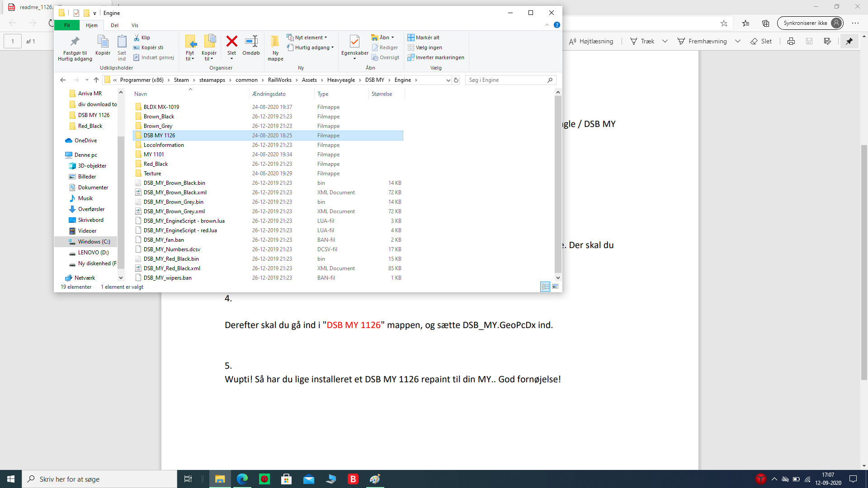Switch to large icons view toggle
Viewport: 868px width, 488px height.
coord(555,286)
